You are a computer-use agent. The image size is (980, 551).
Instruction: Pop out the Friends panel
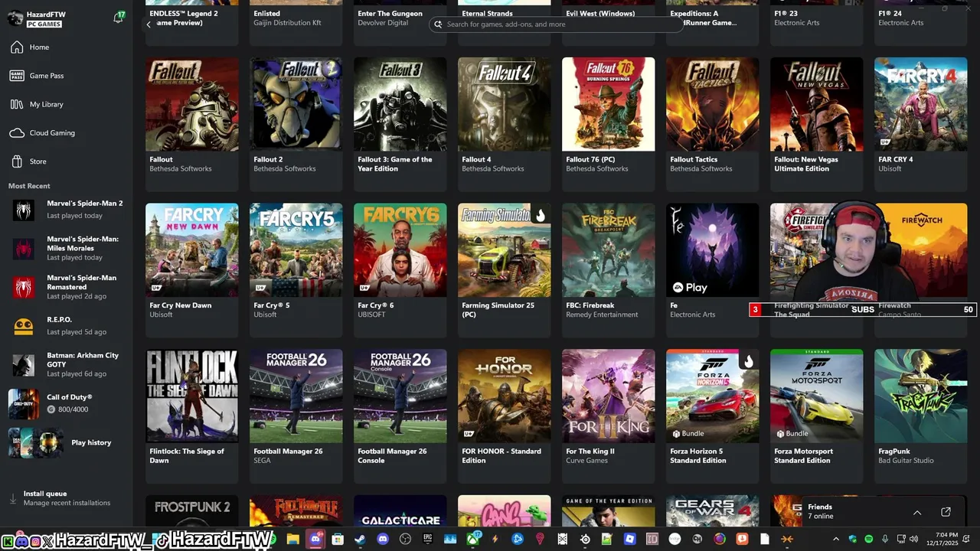click(x=946, y=512)
